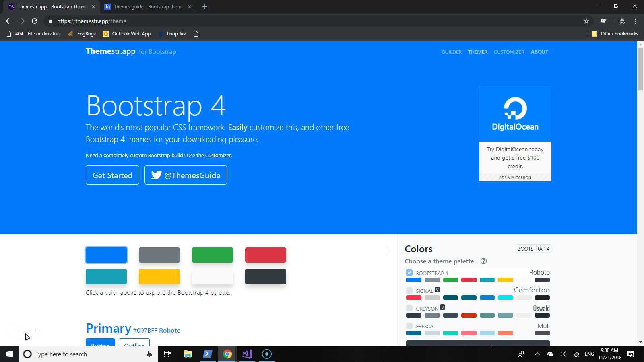Screen dimensions: 644x362
Task: Open the Customizer link
Action: pyautogui.click(x=218, y=155)
